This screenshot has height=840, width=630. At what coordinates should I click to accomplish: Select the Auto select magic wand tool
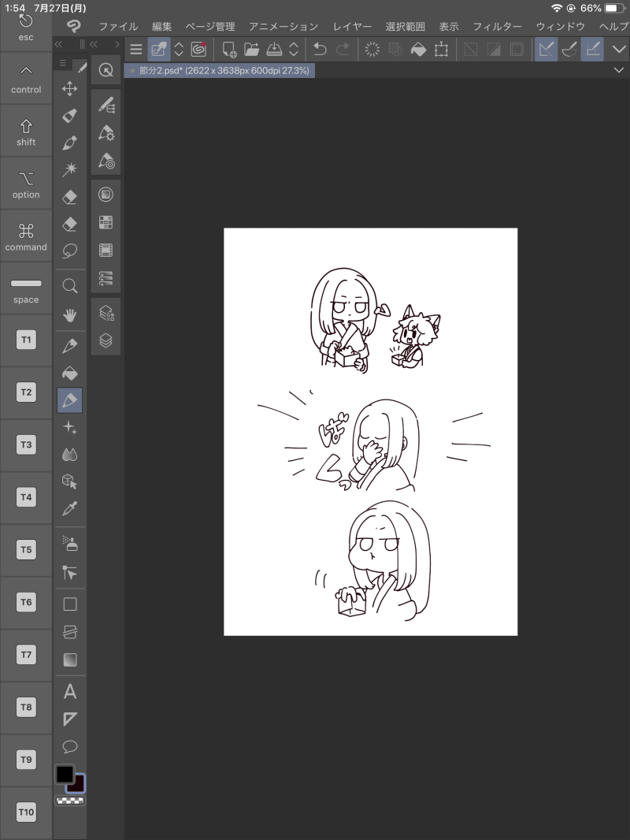tap(69, 170)
